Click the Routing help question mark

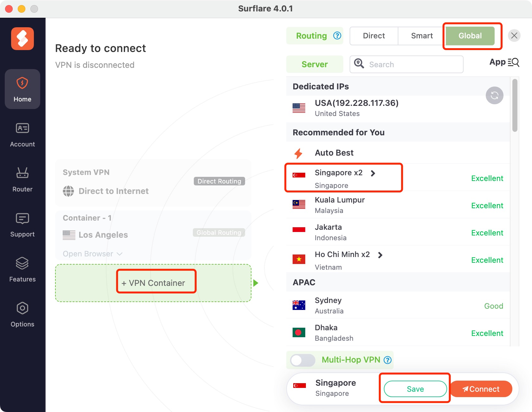coord(337,35)
